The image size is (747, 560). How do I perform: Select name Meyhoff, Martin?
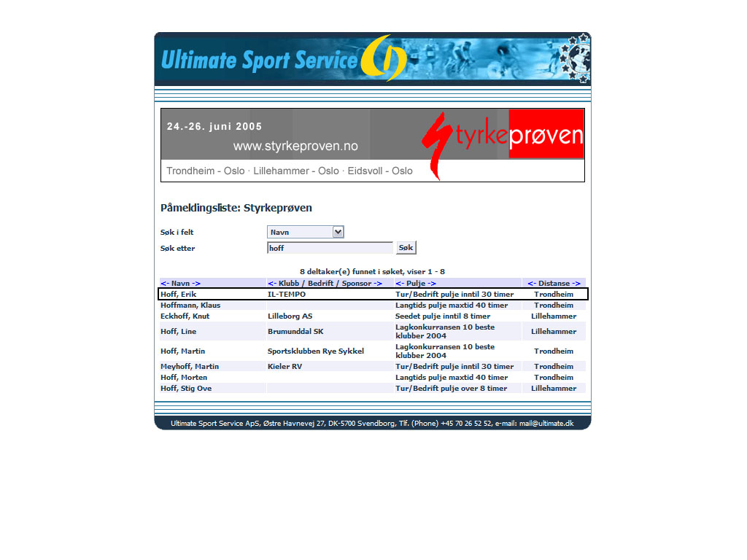tap(190, 366)
